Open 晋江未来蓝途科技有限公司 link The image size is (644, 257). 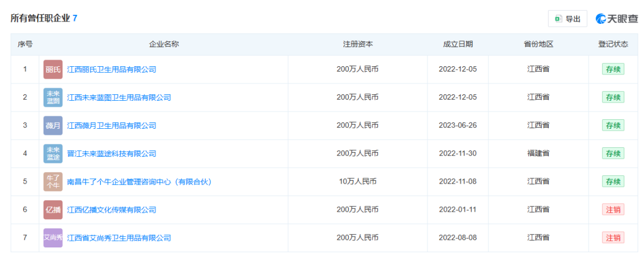pos(112,153)
